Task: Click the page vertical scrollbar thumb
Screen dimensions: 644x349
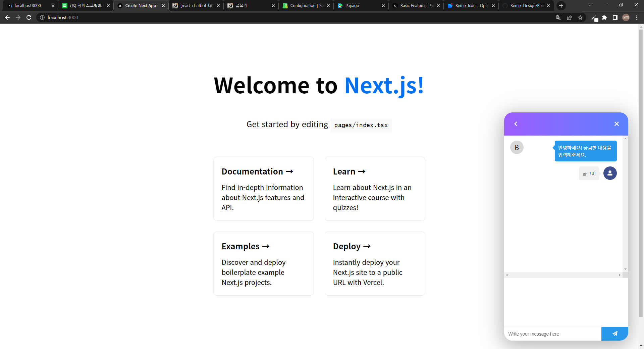Action: tap(641, 173)
